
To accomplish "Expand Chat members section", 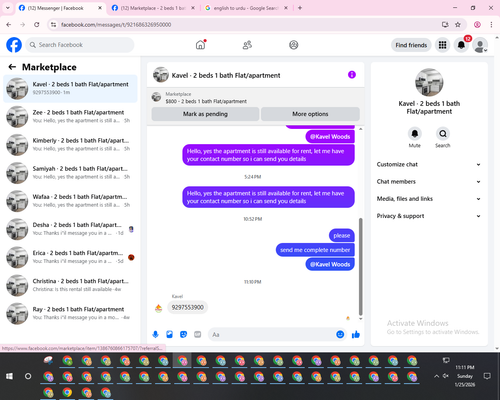I will click(429, 182).
